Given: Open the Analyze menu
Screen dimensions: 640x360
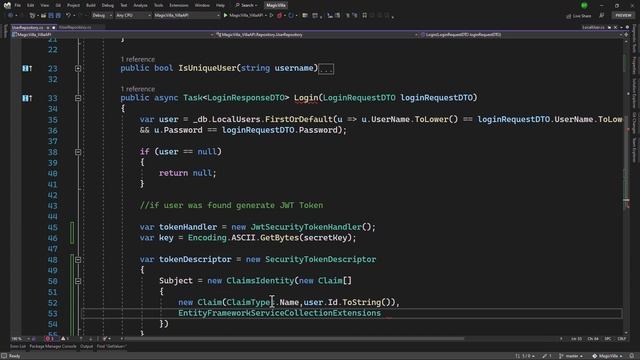Looking at the screenshot, I should click(x=140, y=5).
